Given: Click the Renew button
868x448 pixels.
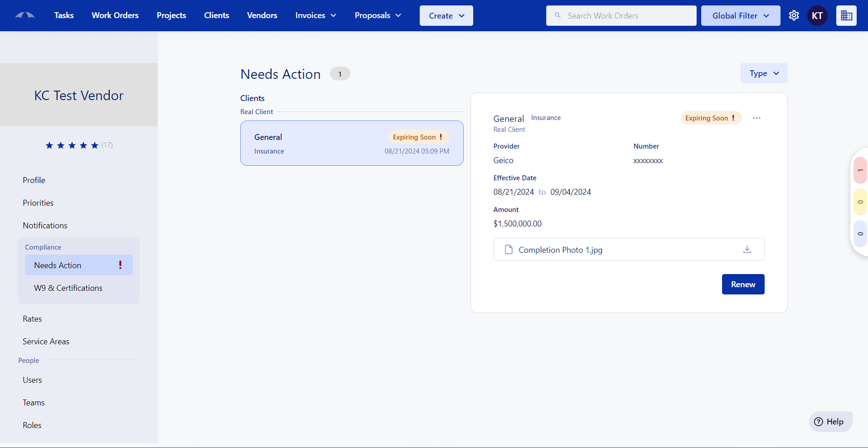Looking at the screenshot, I should point(743,284).
